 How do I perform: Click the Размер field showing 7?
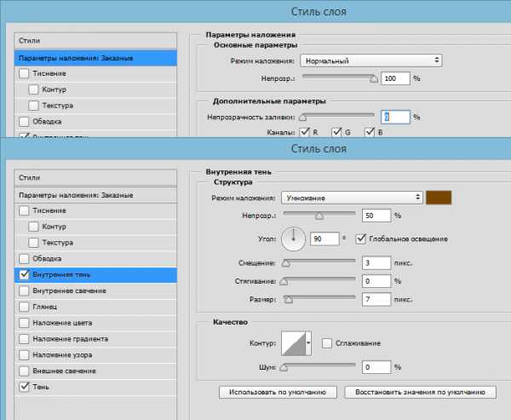tap(376, 299)
